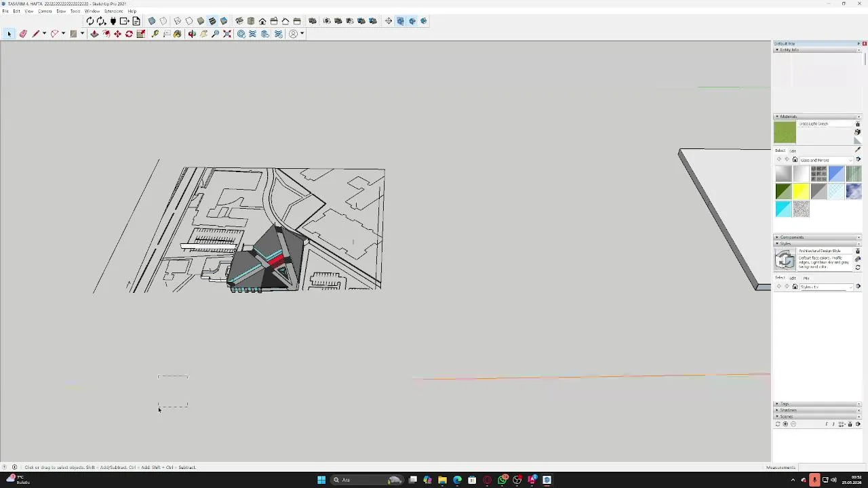
Task: Refresh the scene with Update icon
Action: pyautogui.click(x=778, y=424)
